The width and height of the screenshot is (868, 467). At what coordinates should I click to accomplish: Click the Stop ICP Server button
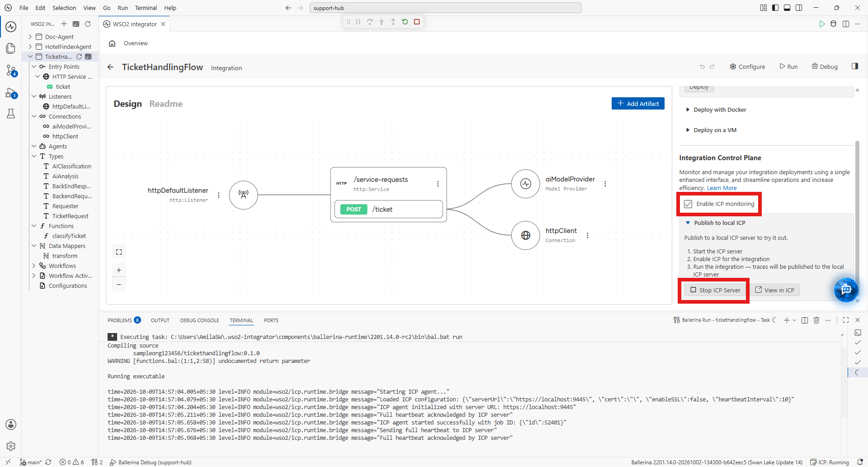point(715,290)
